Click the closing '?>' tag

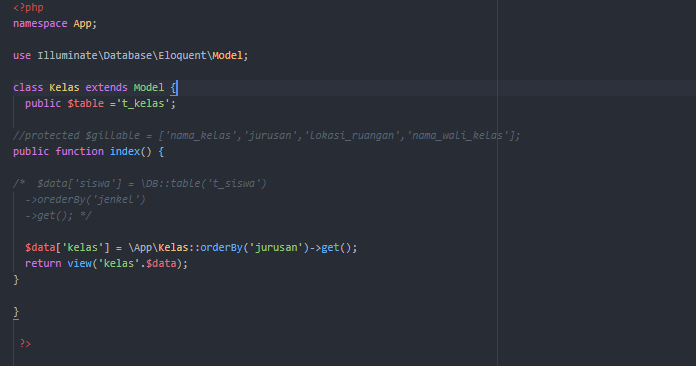pyautogui.click(x=25, y=343)
